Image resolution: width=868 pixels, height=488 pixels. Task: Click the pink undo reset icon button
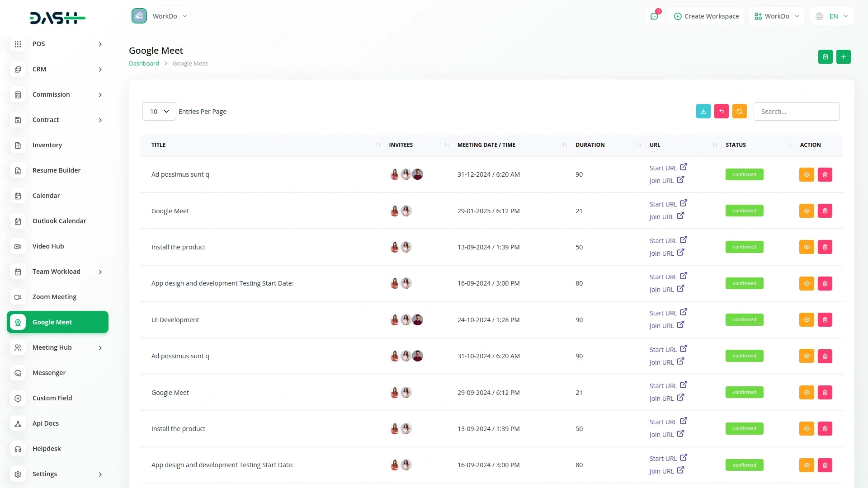tap(721, 112)
